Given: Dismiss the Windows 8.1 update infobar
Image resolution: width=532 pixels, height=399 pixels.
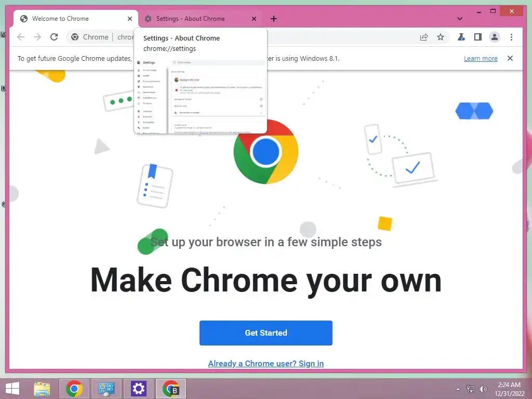Looking at the screenshot, I should click(x=510, y=58).
